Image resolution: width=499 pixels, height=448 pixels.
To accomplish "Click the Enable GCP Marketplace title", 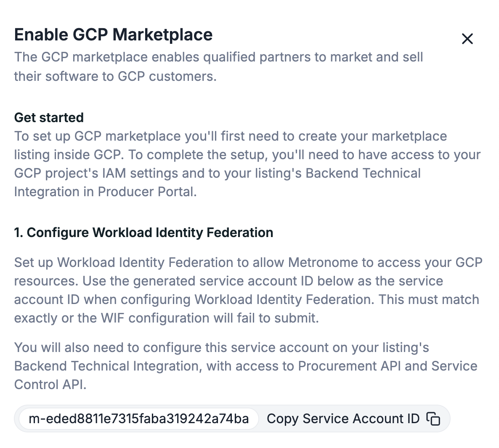I will click(x=114, y=35).
